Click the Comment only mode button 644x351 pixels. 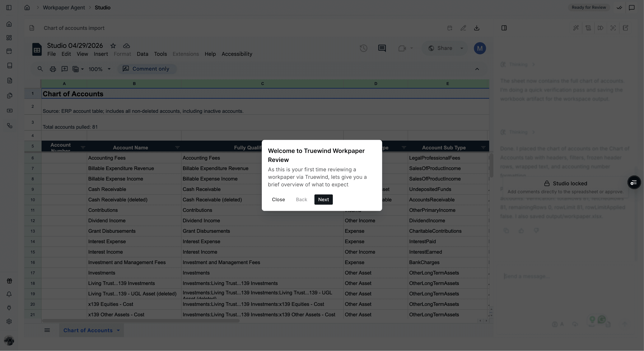147,69
